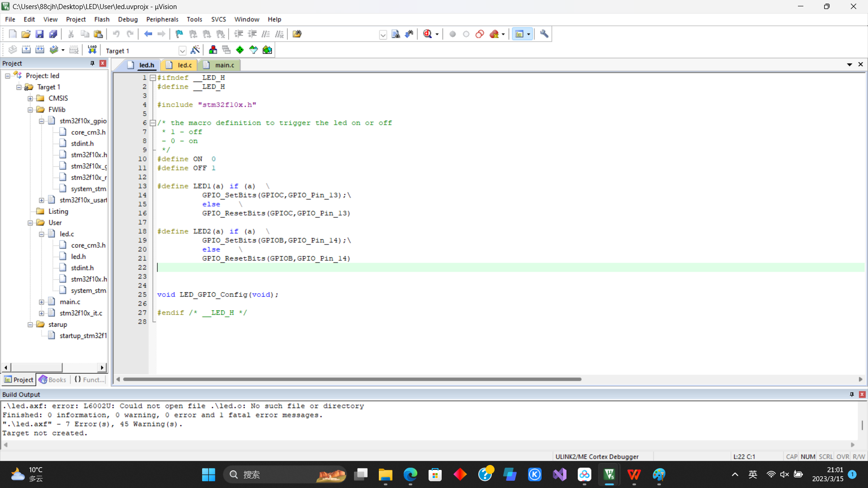Viewport: 868px width, 488px height.
Task: Pin the Project panel
Action: (x=92, y=63)
